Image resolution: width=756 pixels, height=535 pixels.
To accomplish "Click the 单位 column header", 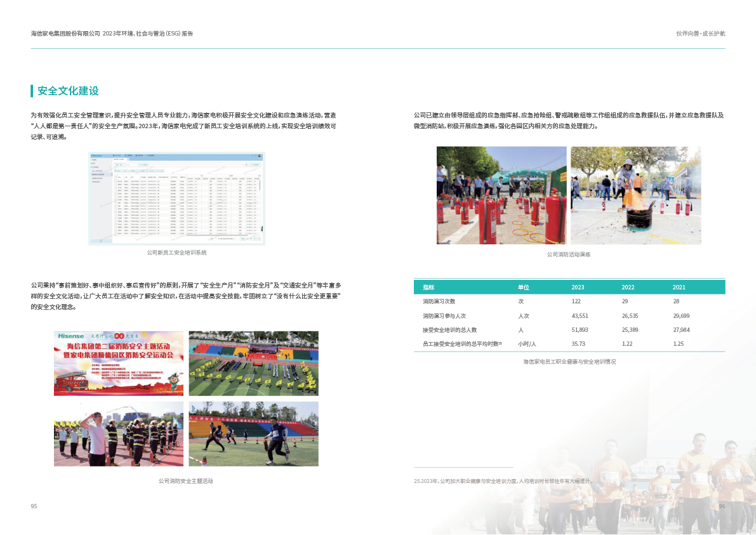I will pyautogui.click(x=524, y=287).
